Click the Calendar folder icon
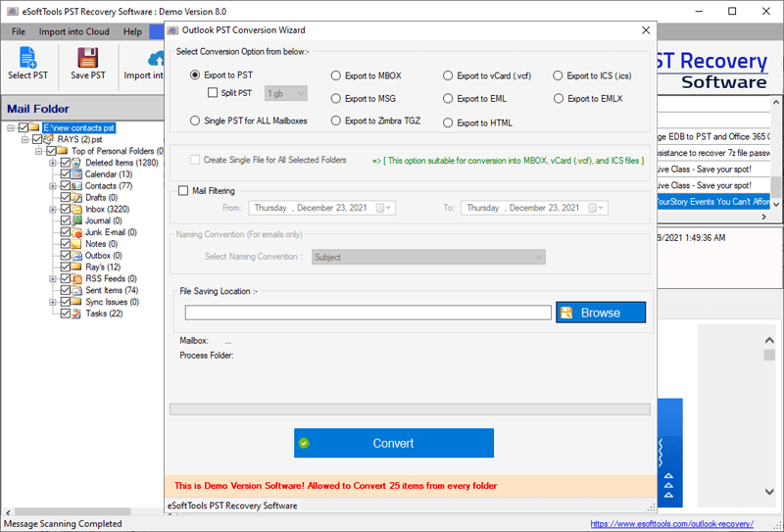This screenshot has width=784, height=532. point(76,174)
